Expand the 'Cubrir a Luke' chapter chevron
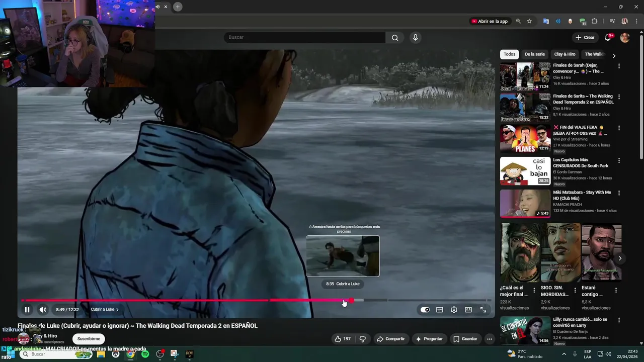This screenshot has height=362, width=644. pos(117,310)
